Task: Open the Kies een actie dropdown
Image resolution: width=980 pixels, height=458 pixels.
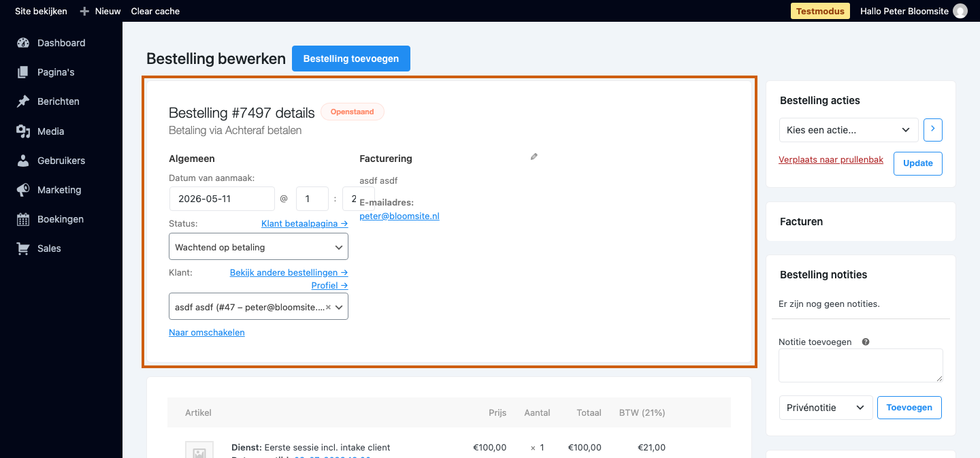Action: pyautogui.click(x=849, y=129)
